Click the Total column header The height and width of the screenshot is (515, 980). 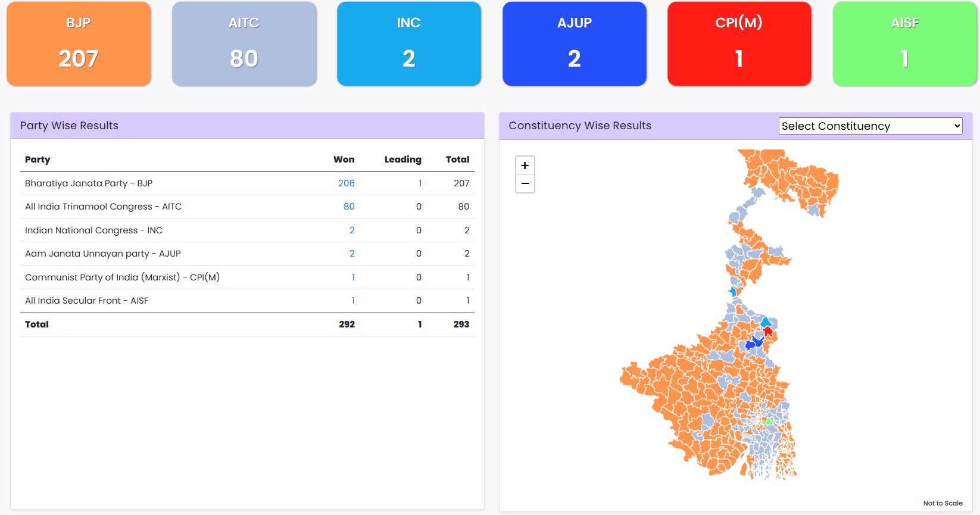click(458, 160)
